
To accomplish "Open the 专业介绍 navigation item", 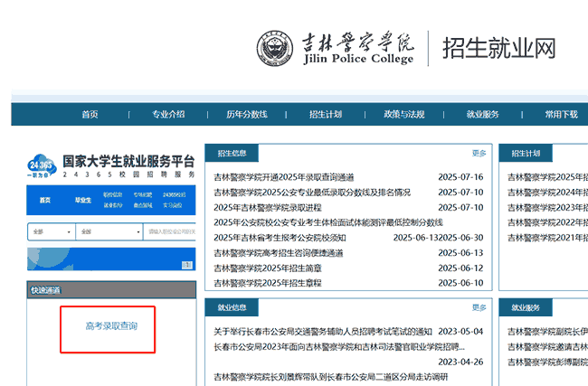I will pos(168,114).
